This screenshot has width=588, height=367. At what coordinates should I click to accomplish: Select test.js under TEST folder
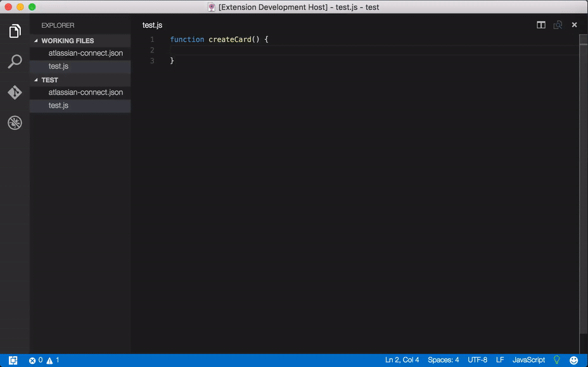pyautogui.click(x=58, y=105)
